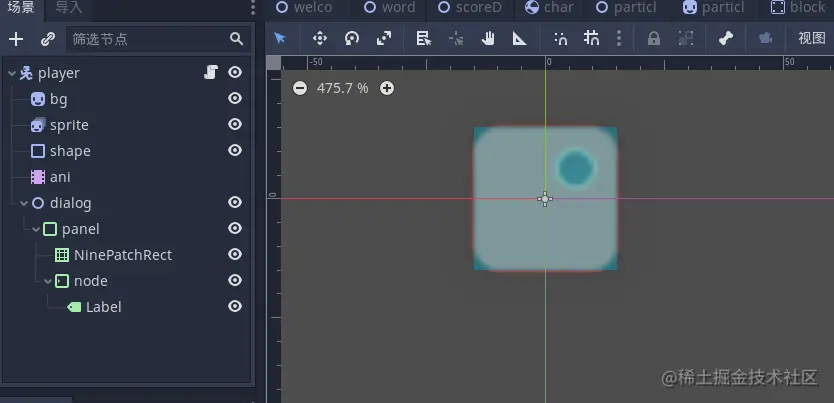Open the script attached to player
The image size is (834, 403).
click(x=211, y=72)
